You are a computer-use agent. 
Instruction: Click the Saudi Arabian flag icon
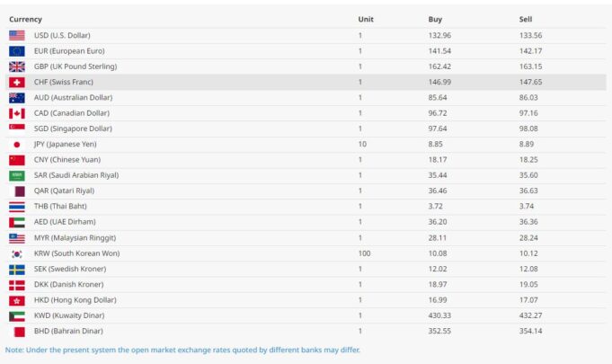pos(17,175)
